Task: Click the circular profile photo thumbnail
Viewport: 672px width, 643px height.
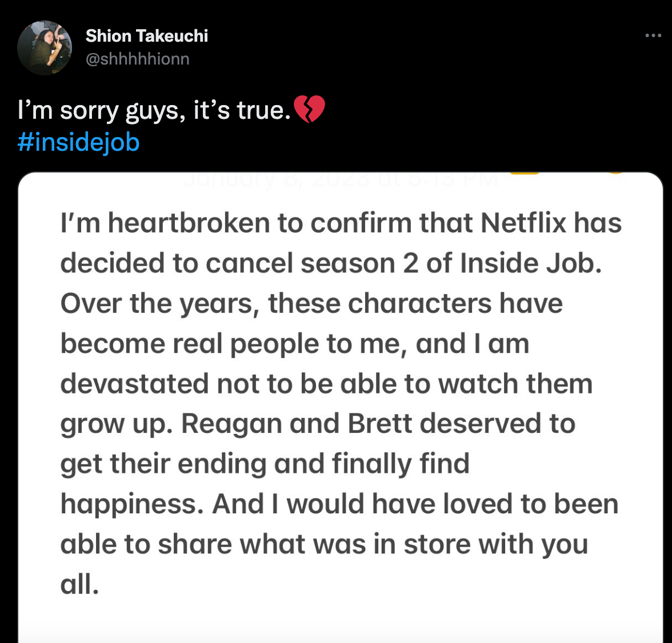Action: point(45,47)
